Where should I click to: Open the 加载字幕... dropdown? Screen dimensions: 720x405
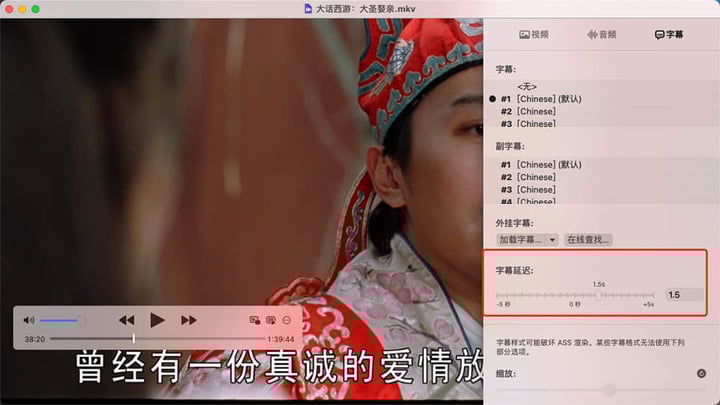tap(527, 240)
